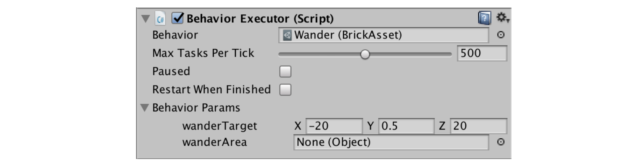Viewport: 644px width, 166px height.
Task: Collapse the Behavior Executor component
Action: click(145, 19)
